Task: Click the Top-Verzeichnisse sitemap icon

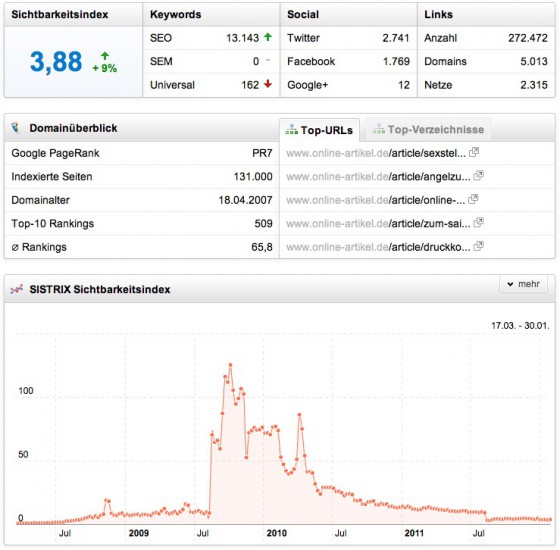Action: point(379,129)
